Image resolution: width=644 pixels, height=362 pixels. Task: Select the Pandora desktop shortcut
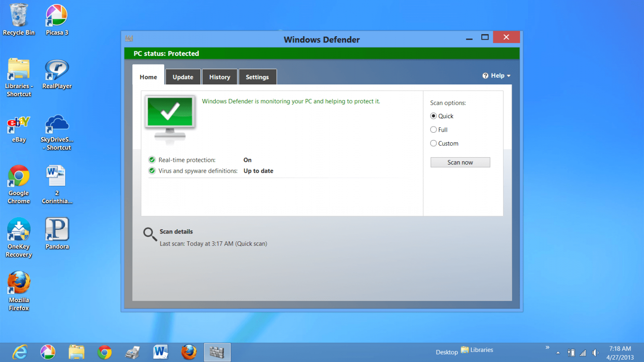(57, 234)
